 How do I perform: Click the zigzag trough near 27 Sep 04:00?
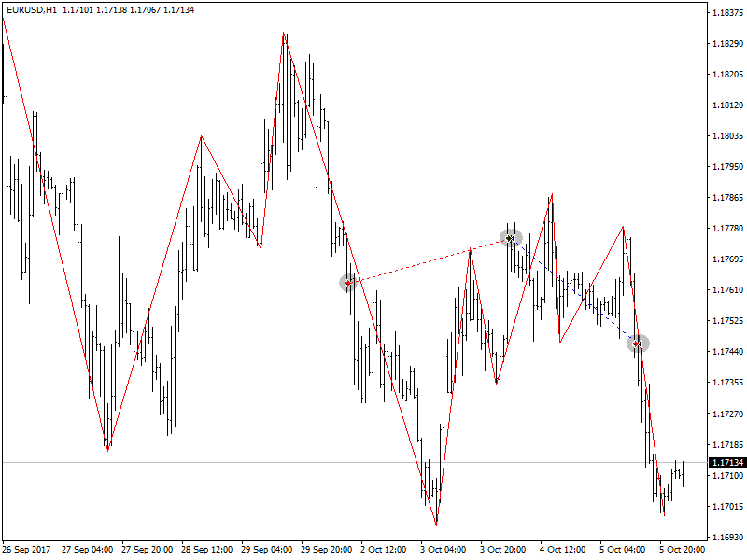coord(108,449)
